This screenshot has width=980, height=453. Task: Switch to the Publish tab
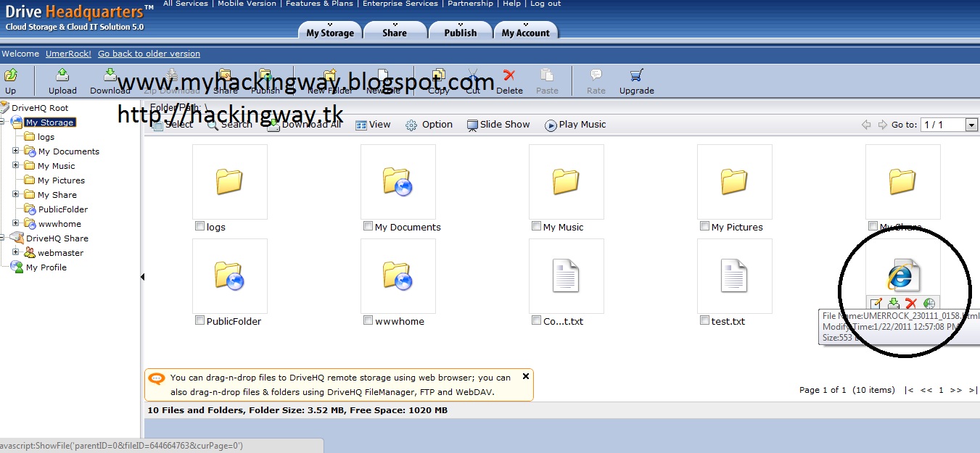(x=461, y=32)
